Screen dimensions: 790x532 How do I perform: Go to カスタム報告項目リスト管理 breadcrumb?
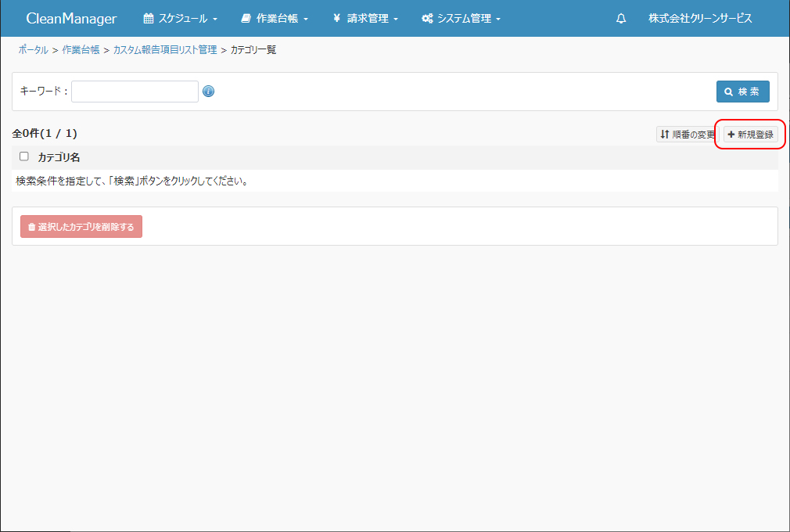click(x=165, y=50)
